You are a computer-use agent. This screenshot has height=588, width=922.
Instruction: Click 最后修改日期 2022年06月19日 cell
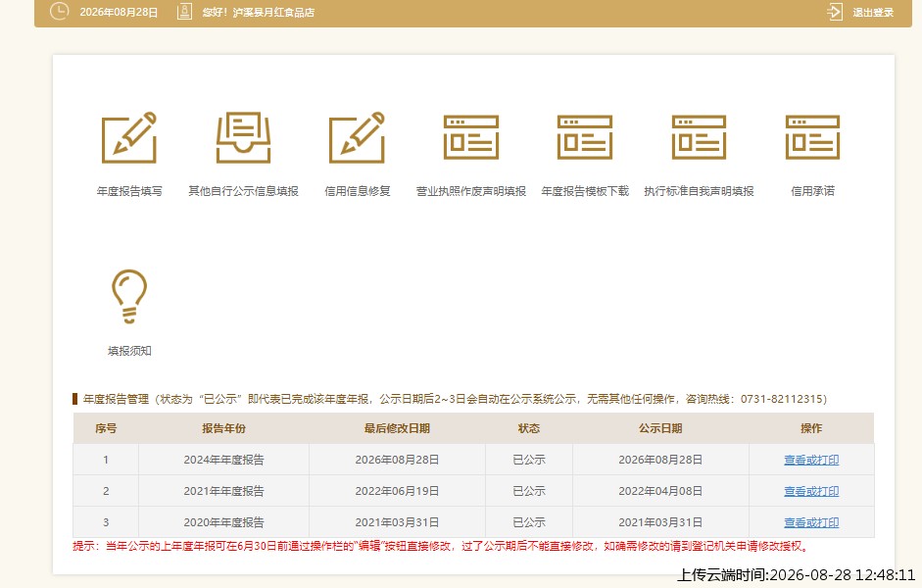click(397, 491)
